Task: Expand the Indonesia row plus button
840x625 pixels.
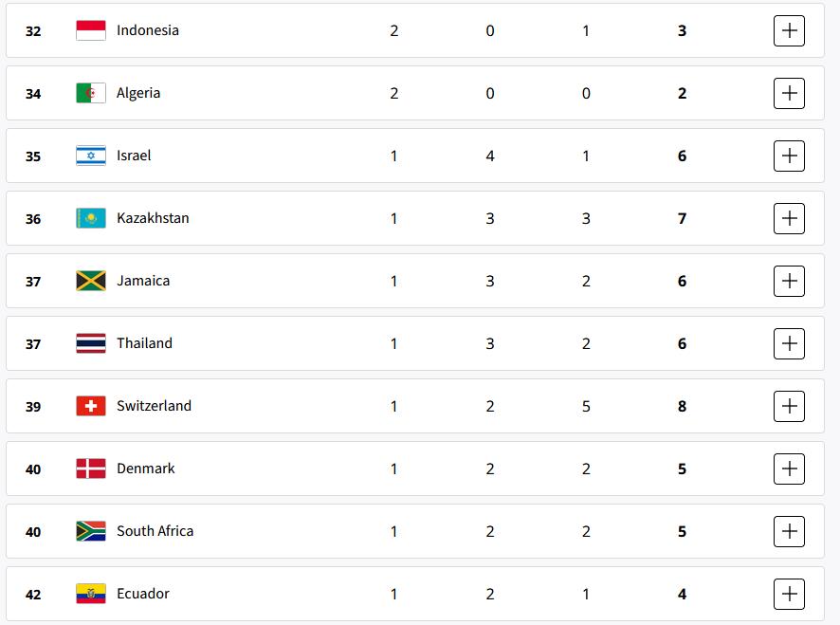Action: click(x=789, y=30)
